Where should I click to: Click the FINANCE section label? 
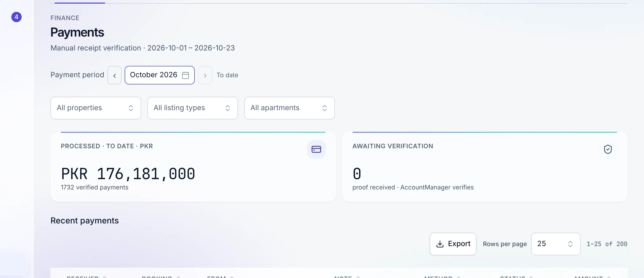tap(65, 18)
